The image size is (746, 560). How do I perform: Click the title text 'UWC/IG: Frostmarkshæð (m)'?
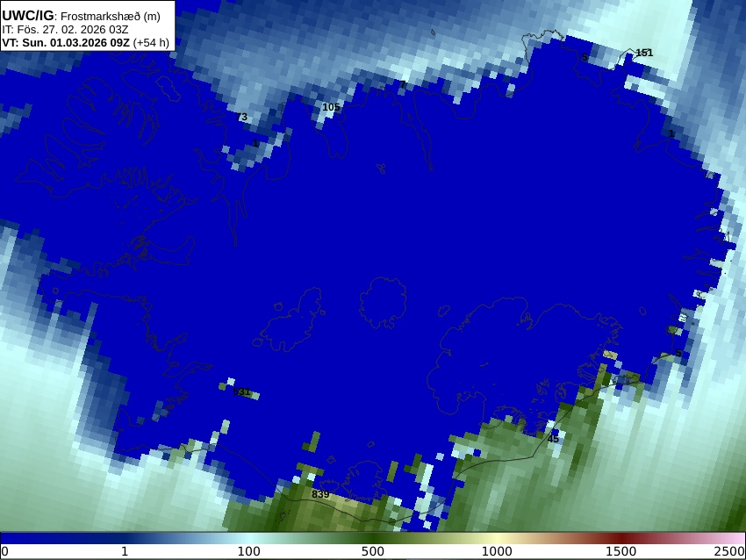81,16
